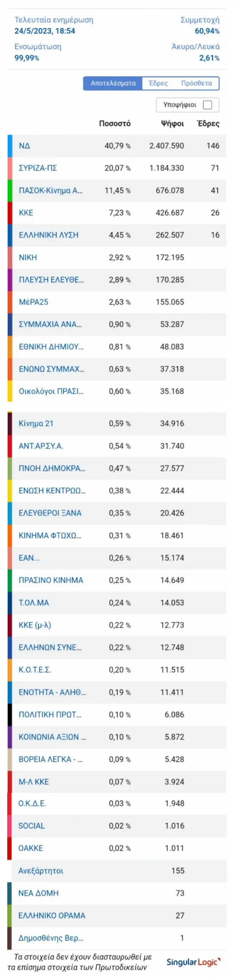Select the ΜέΡΑ25 party row

point(117,302)
